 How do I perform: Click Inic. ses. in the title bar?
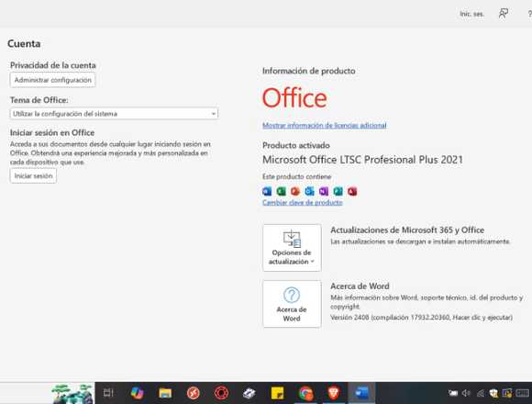(x=471, y=14)
